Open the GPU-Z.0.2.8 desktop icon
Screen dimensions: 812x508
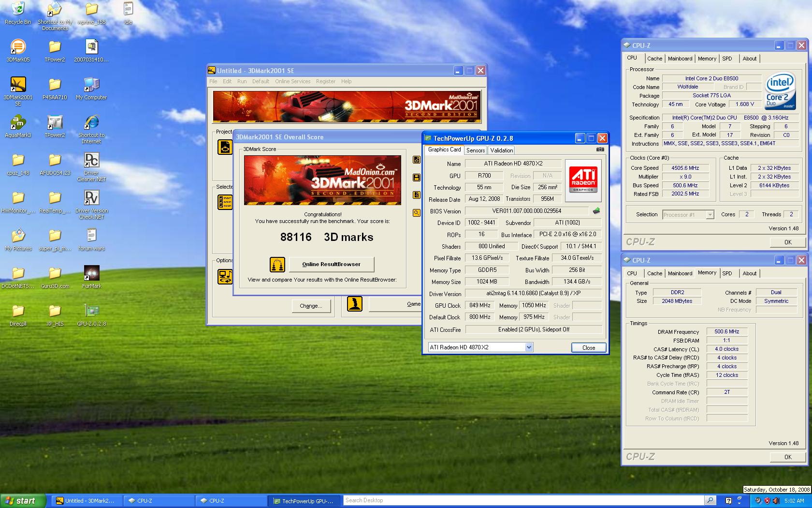click(x=91, y=311)
